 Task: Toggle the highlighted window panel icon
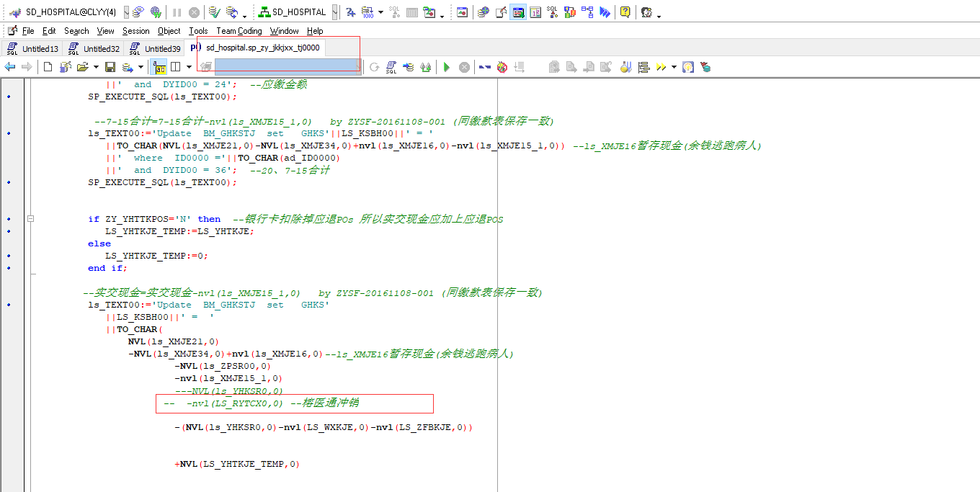pos(518,12)
